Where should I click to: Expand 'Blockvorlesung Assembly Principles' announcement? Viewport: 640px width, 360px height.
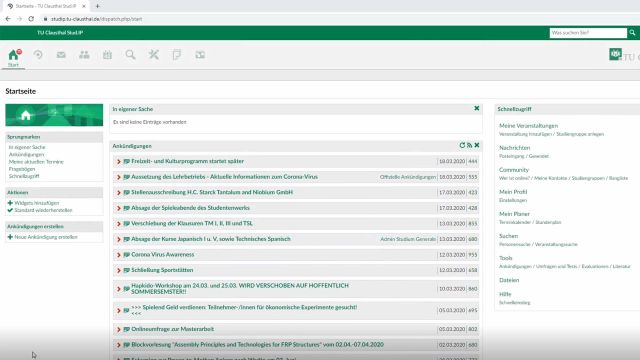click(x=119, y=345)
